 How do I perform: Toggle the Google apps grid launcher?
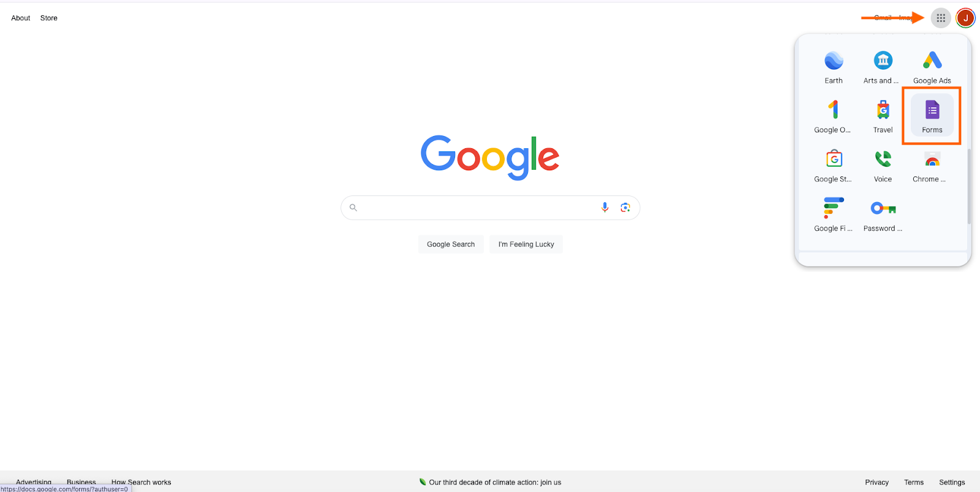tap(941, 18)
